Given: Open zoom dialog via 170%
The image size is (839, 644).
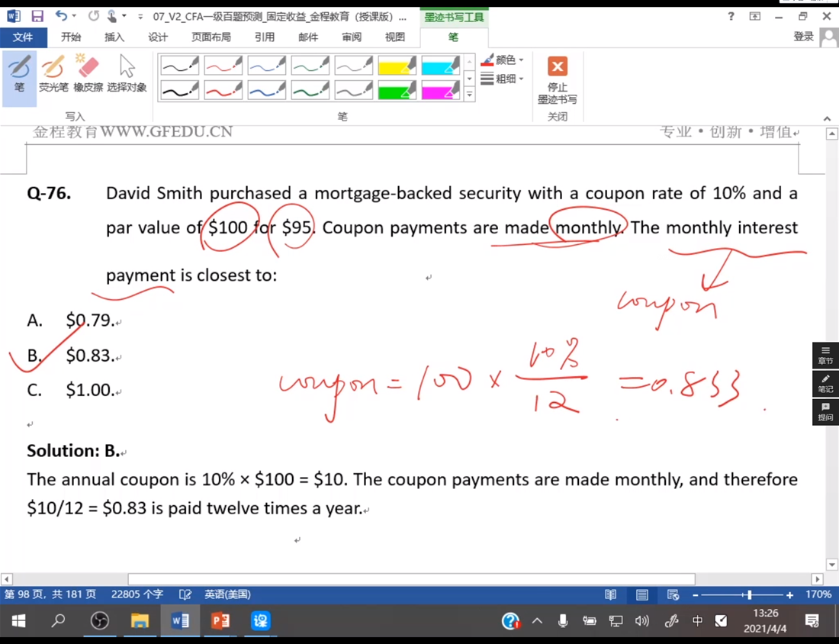Looking at the screenshot, I should coord(818,594).
